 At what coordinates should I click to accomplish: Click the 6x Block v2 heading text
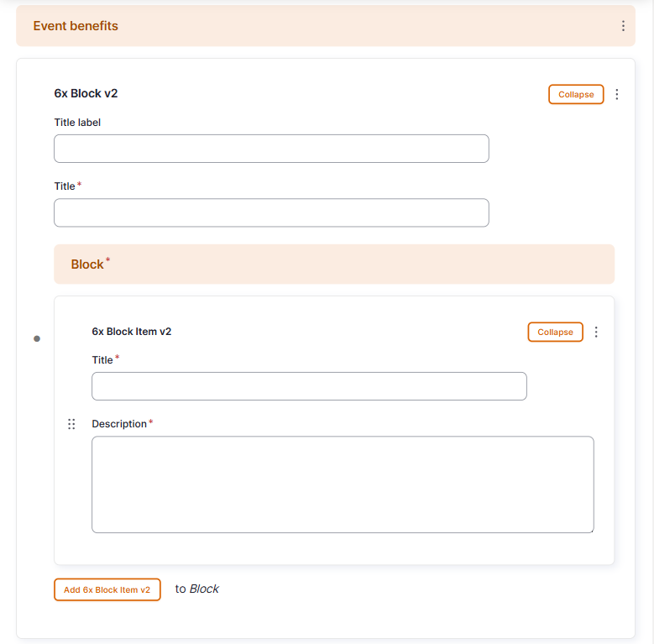point(86,93)
